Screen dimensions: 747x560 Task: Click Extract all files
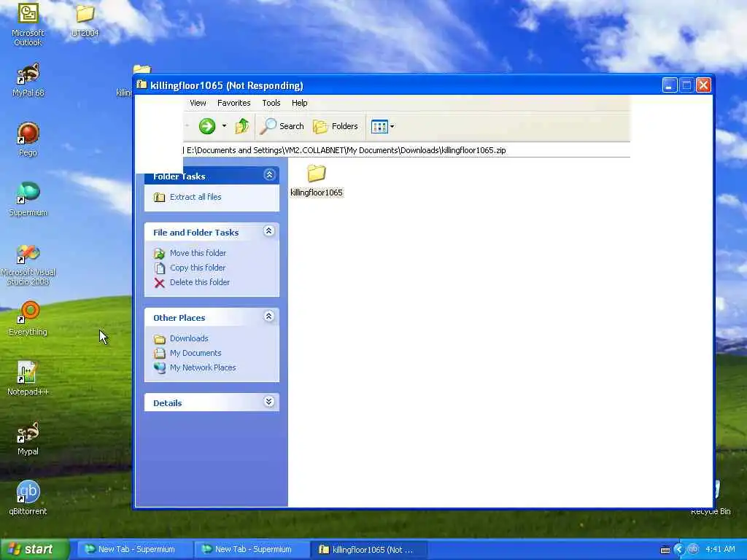tap(196, 197)
